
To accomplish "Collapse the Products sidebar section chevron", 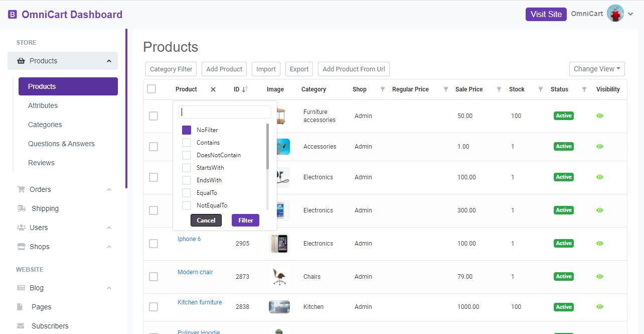I will click(109, 61).
